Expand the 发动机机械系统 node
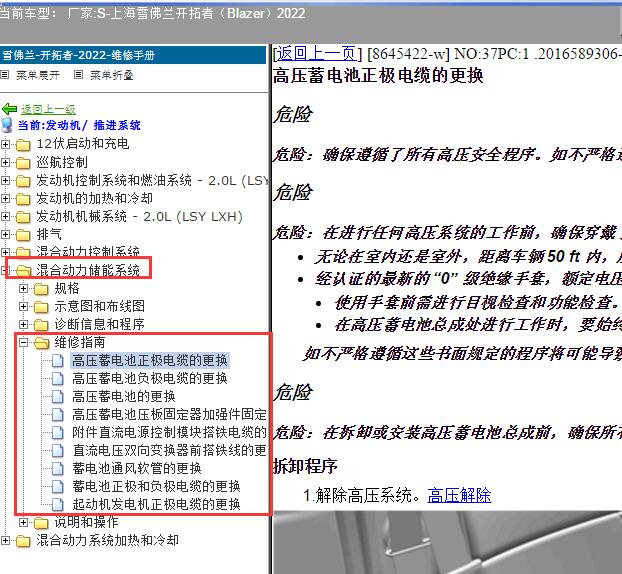The width and height of the screenshot is (622, 574). tap(5, 217)
